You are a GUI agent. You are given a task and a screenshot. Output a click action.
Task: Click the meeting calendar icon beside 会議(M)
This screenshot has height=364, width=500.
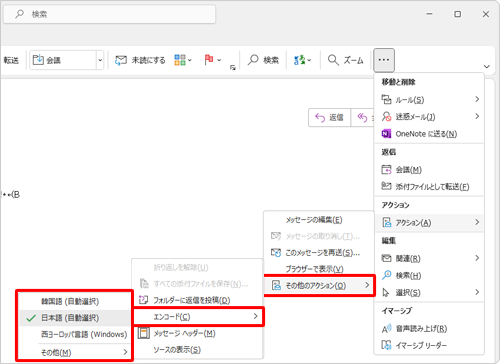coord(386,169)
